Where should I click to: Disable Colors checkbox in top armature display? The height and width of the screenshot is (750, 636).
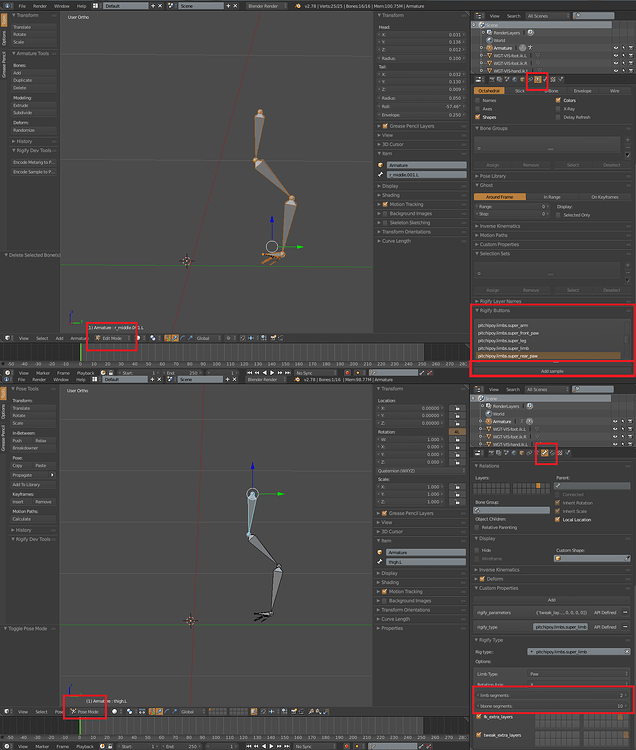pos(558,100)
